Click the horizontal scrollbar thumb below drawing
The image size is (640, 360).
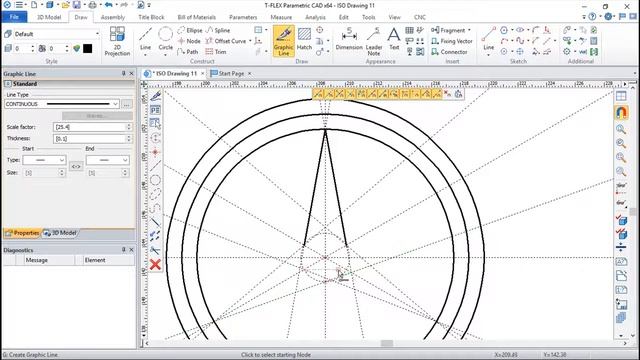pyautogui.click(x=387, y=343)
